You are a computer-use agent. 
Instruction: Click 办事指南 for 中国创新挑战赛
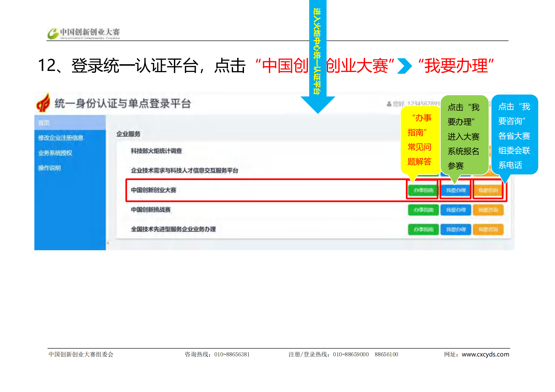click(423, 210)
